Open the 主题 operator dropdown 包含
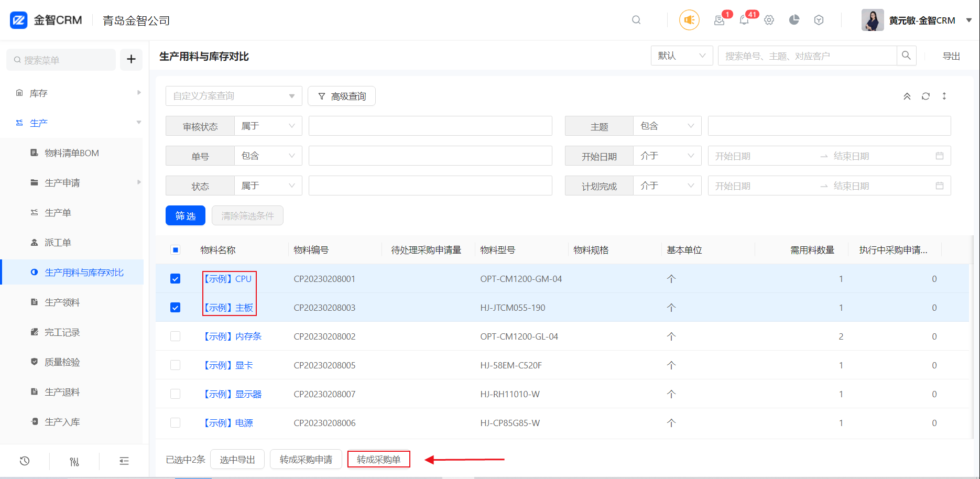Image resolution: width=980 pixels, height=479 pixels. coord(667,126)
